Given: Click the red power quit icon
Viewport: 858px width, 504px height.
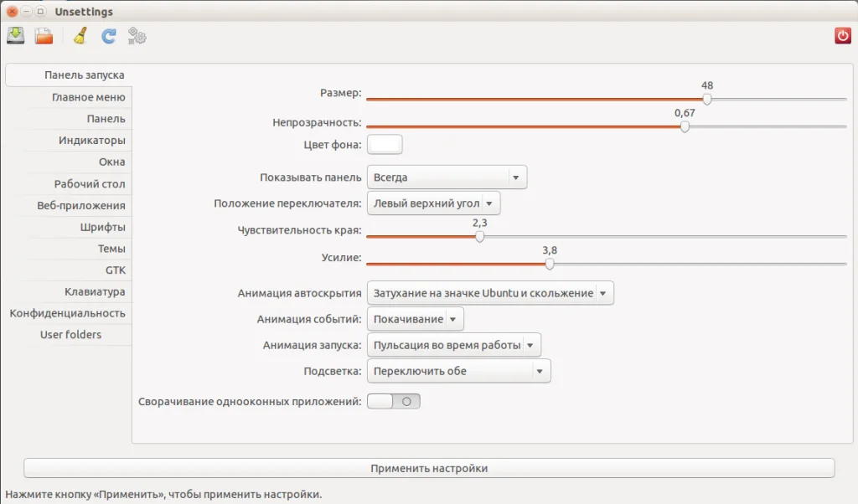Looking at the screenshot, I should click(843, 36).
